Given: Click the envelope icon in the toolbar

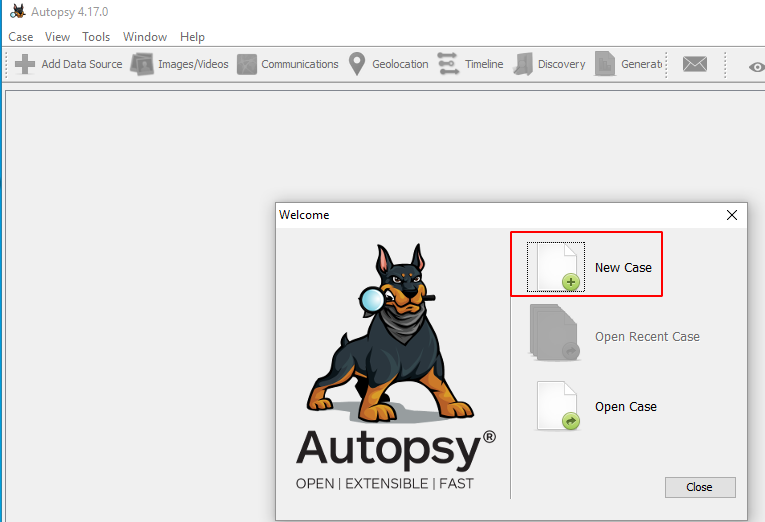Looking at the screenshot, I should pos(695,64).
